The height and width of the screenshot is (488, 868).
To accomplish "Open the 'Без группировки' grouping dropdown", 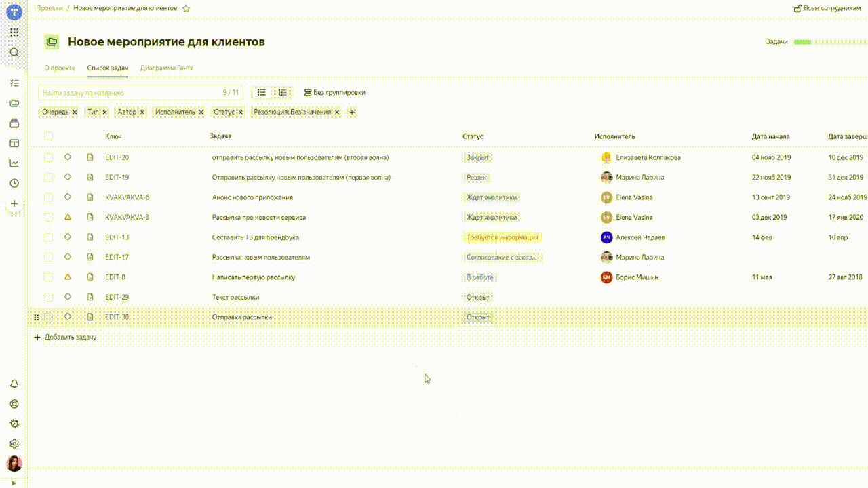I will 334,93.
